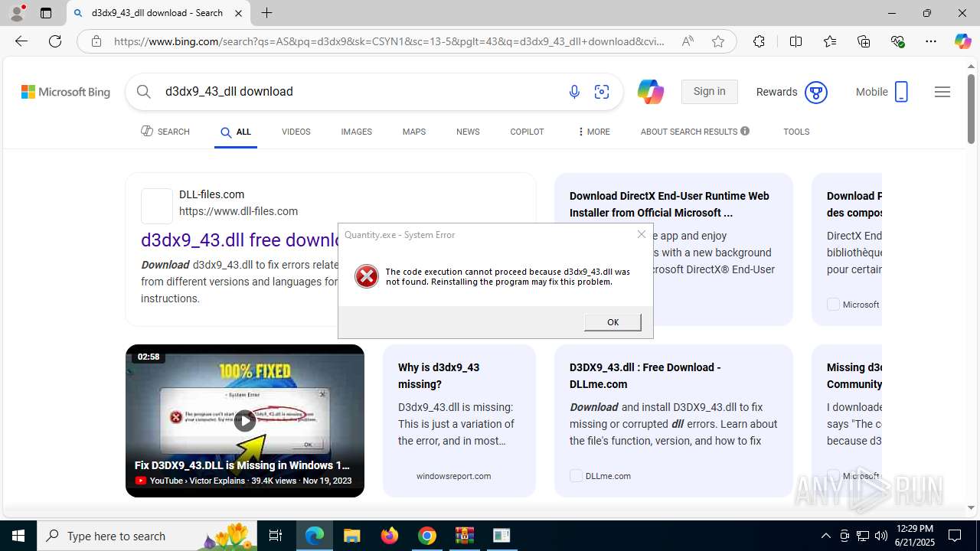Click the Mobile phone icon link

point(901,92)
